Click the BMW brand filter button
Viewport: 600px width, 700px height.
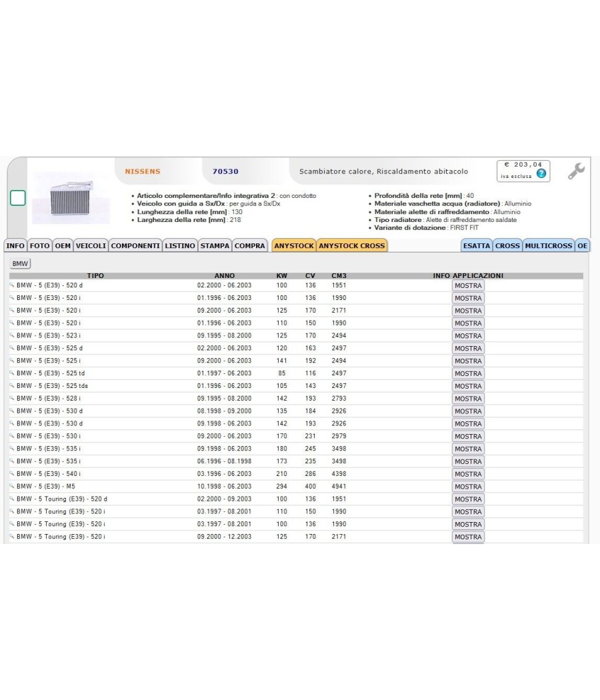pos(20,263)
